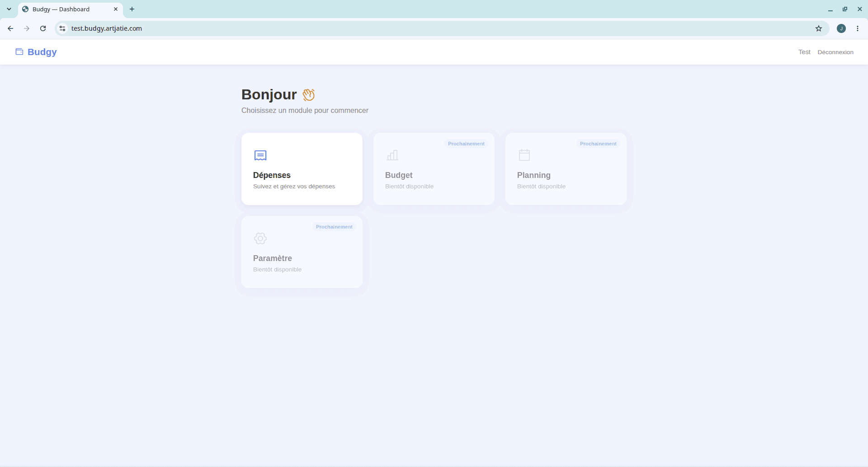This screenshot has width=868, height=467.
Task: Click the Prochainement badge on Budget card
Action: click(x=466, y=144)
